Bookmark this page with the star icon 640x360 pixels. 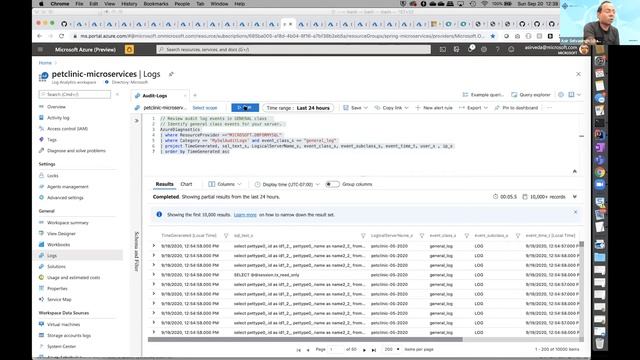click(x=493, y=36)
